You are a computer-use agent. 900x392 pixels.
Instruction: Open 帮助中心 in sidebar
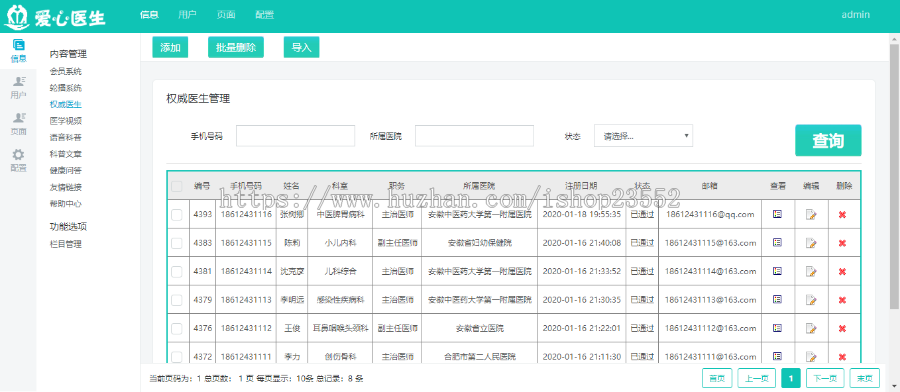pyautogui.click(x=65, y=204)
